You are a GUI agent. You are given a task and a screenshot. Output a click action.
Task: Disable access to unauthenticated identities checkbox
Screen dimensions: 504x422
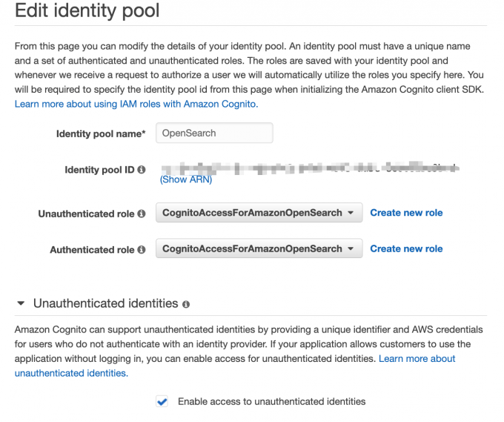pos(162,401)
